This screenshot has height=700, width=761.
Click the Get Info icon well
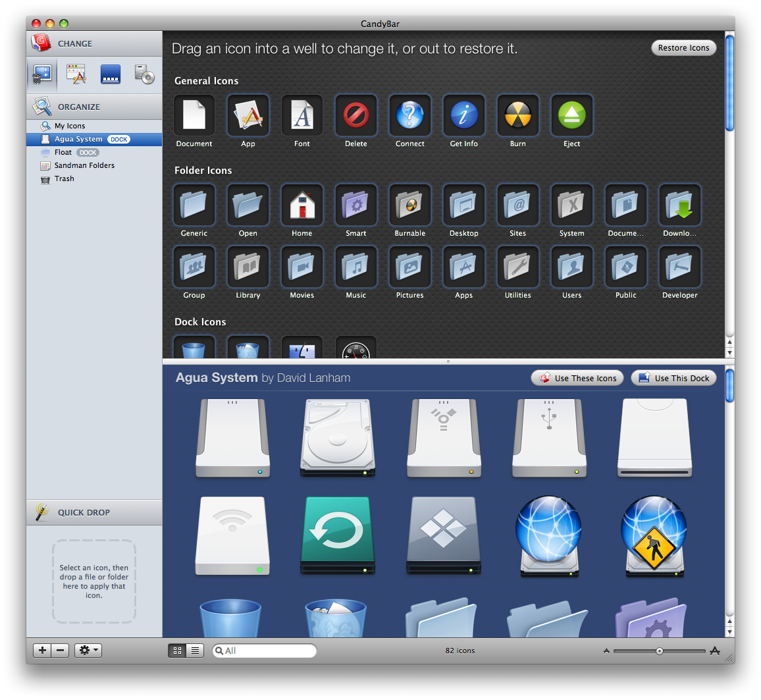(x=463, y=116)
